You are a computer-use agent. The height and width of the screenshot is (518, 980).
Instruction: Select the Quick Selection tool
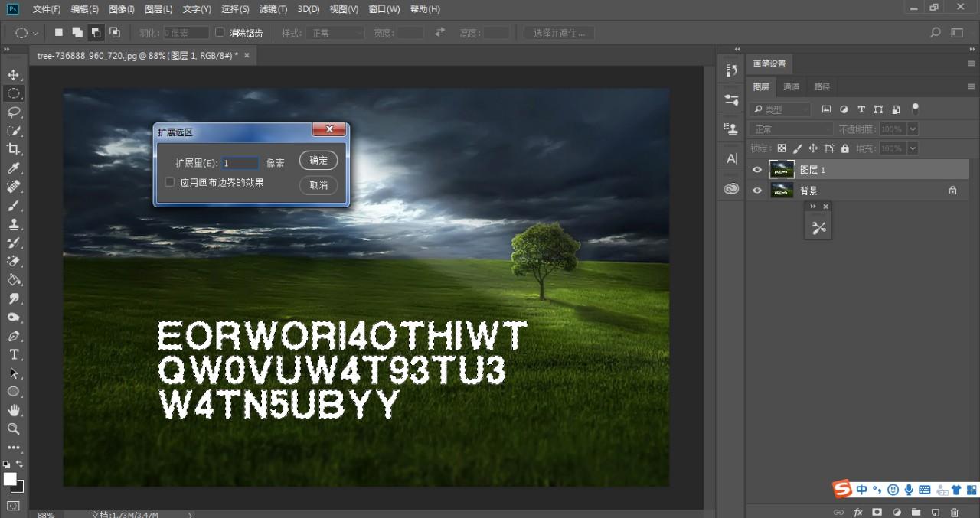click(x=13, y=131)
